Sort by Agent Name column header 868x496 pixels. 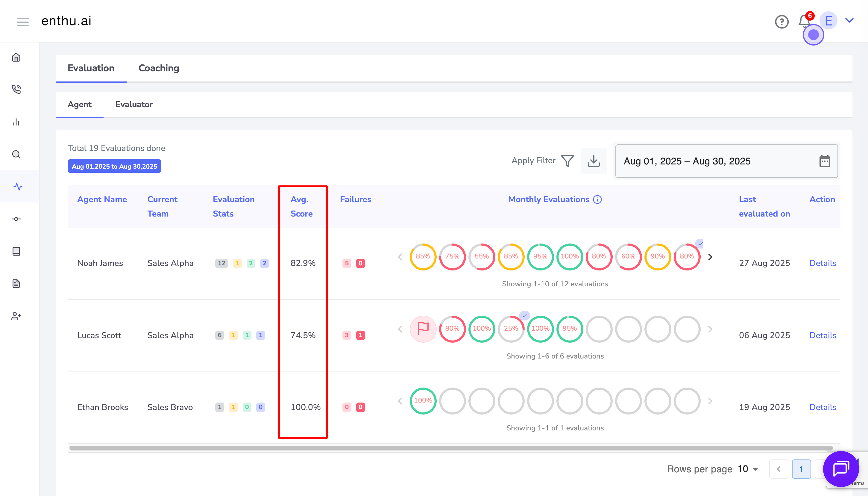[102, 199]
